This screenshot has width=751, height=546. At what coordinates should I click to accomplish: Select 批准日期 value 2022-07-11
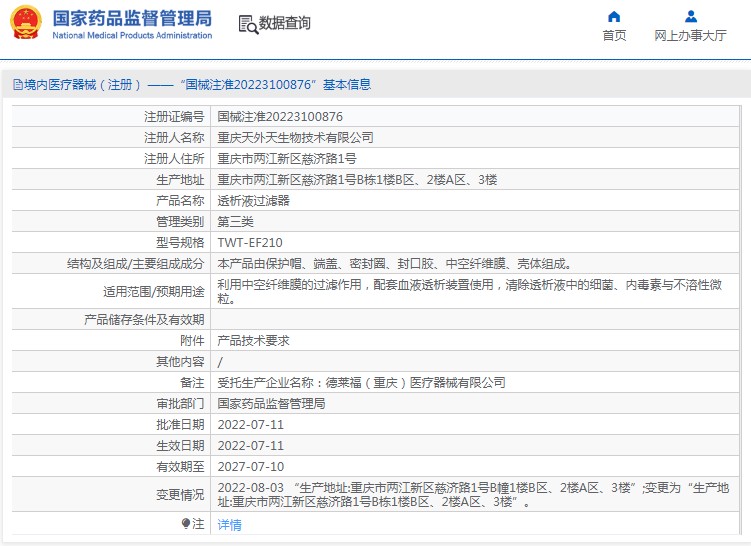click(x=250, y=425)
